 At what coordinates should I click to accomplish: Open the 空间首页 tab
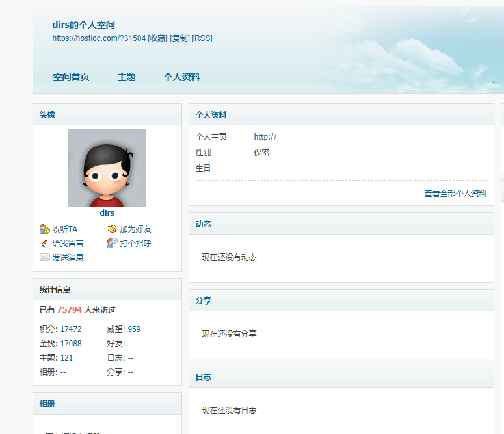(x=71, y=77)
